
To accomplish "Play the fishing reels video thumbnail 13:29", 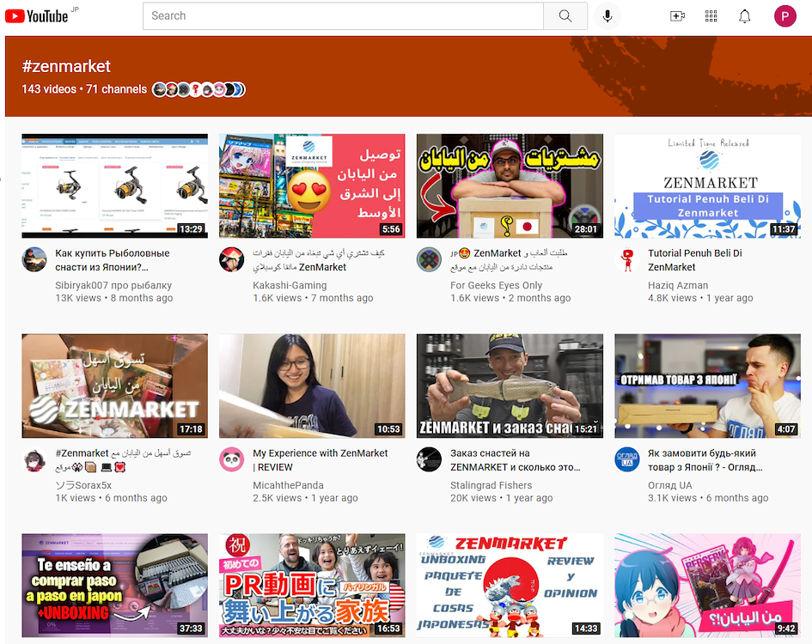I will tap(114, 185).
